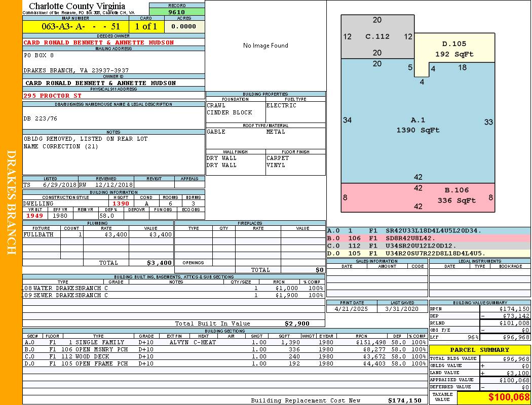Select the gray C.112 deck sketch section

coord(377,36)
